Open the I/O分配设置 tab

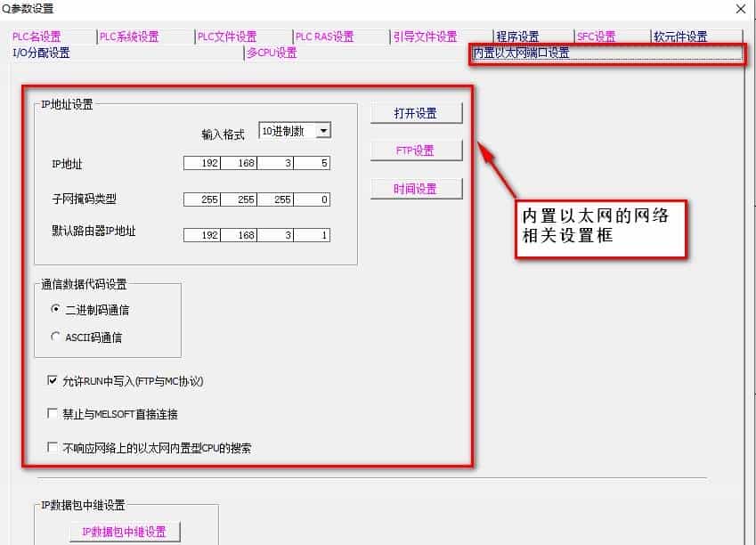40,53
